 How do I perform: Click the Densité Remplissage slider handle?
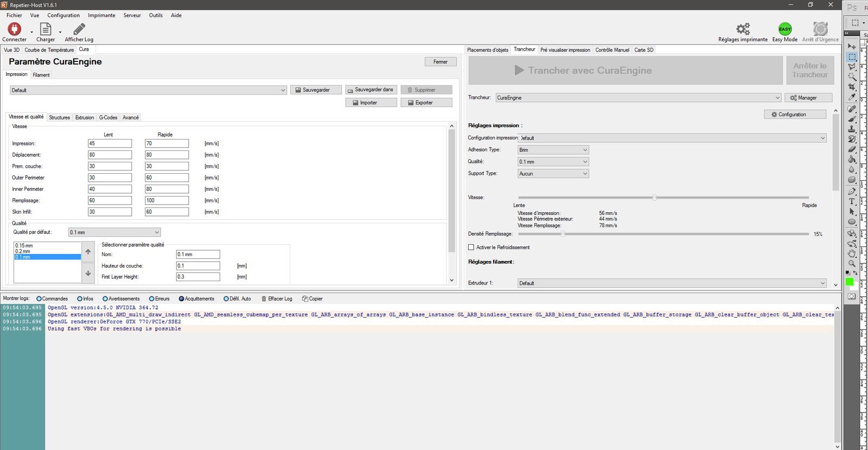point(563,234)
